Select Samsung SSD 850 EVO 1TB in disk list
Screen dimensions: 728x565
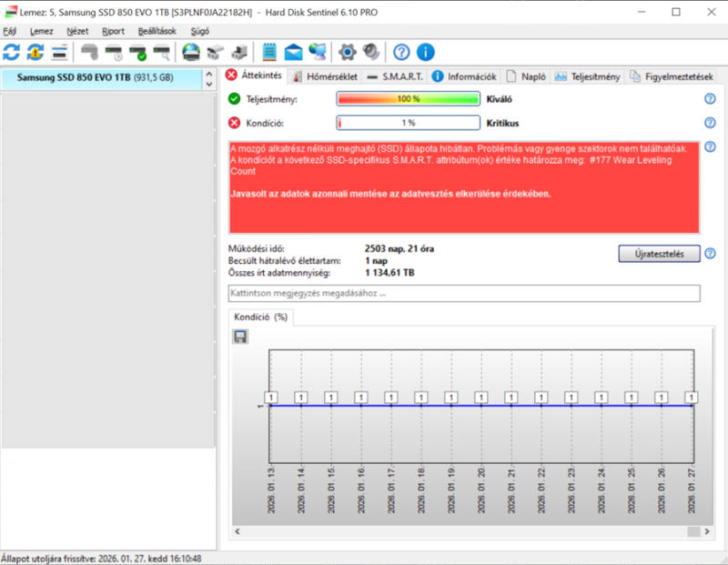(102, 77)
